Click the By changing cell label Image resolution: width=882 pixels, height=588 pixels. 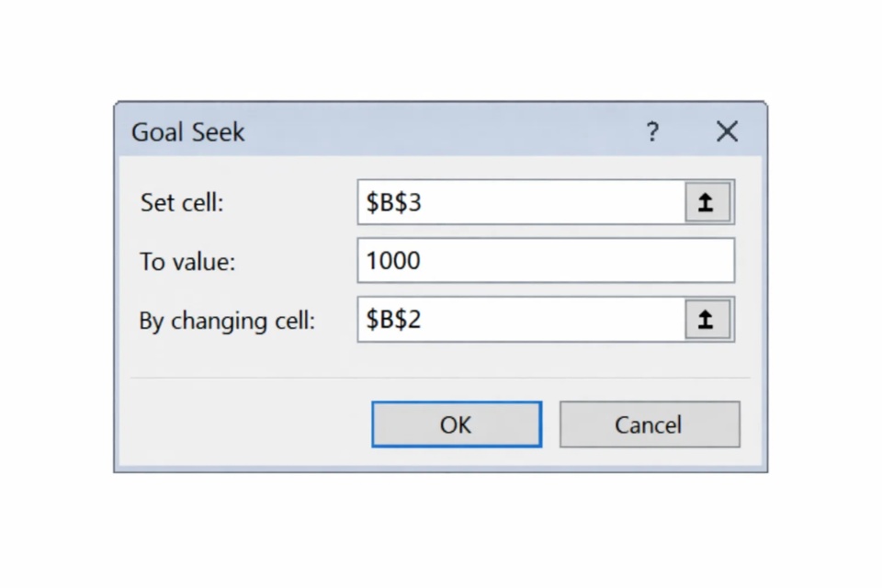pyautogui.click(x=226, y=321)
